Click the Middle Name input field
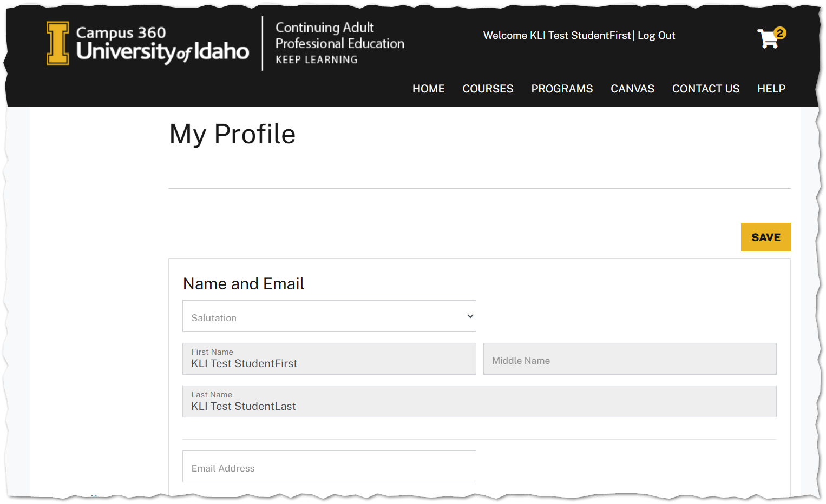The width and height of the screenshot is (826, 504). [630, 359]
